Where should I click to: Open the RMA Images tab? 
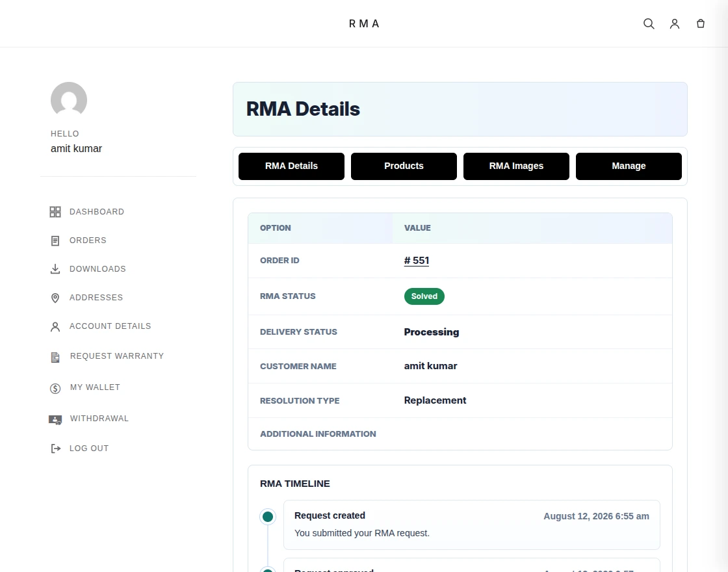pos(516,166)
